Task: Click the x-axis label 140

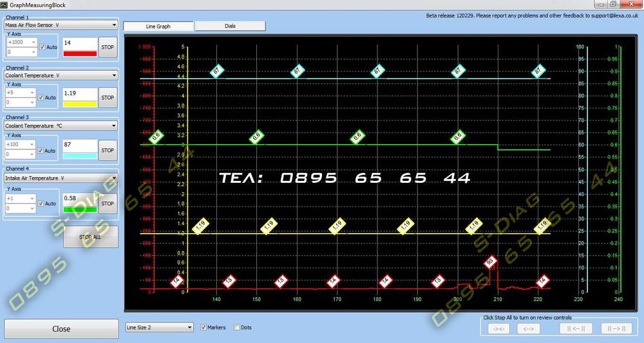Action: 216,299
